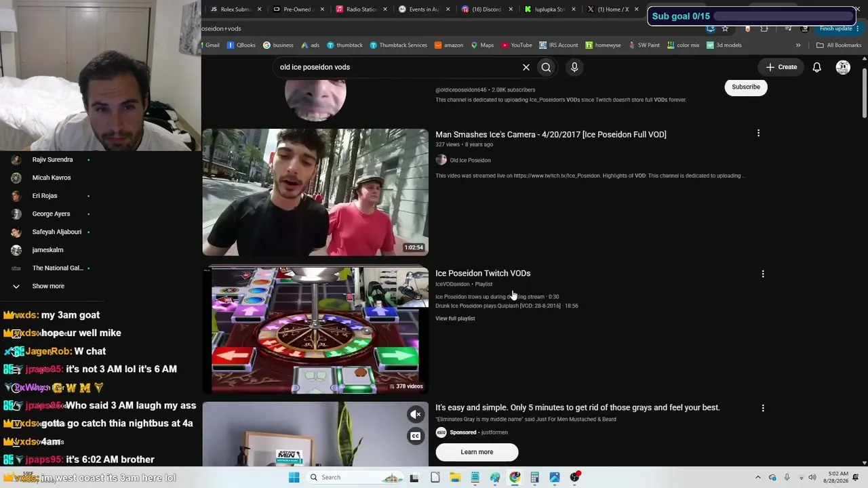
Task: Open the Old Ice Poseidon channel avatar
Action: click(441, 160)
